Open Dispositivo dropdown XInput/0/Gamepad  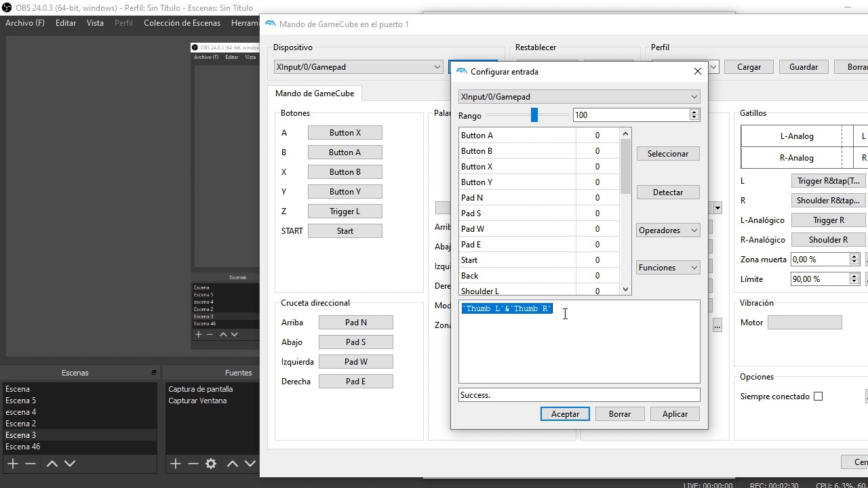coord(359,67)
